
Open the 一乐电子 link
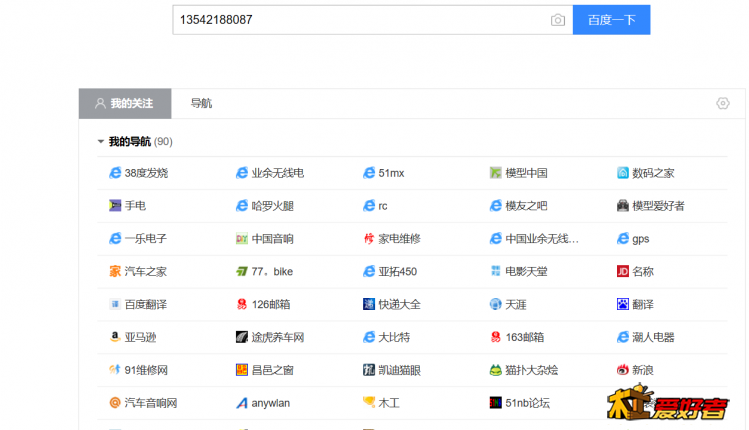[x=146, y=238]
